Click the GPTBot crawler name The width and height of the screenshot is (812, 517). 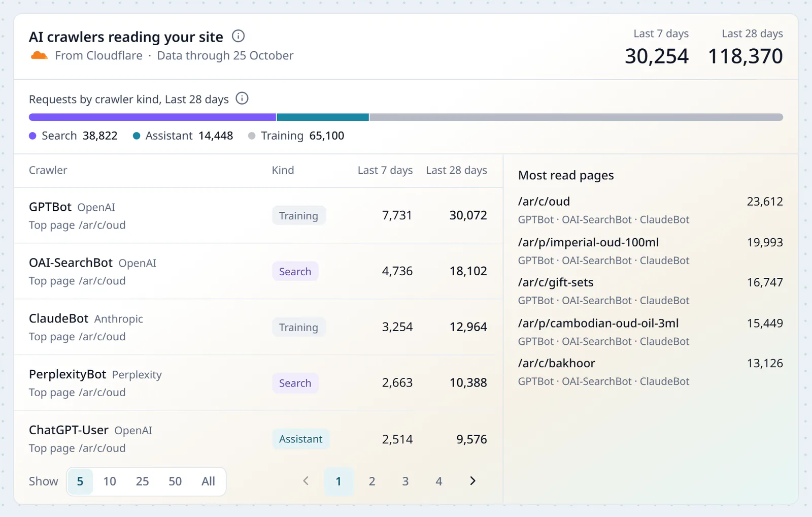tap(50, 207)
